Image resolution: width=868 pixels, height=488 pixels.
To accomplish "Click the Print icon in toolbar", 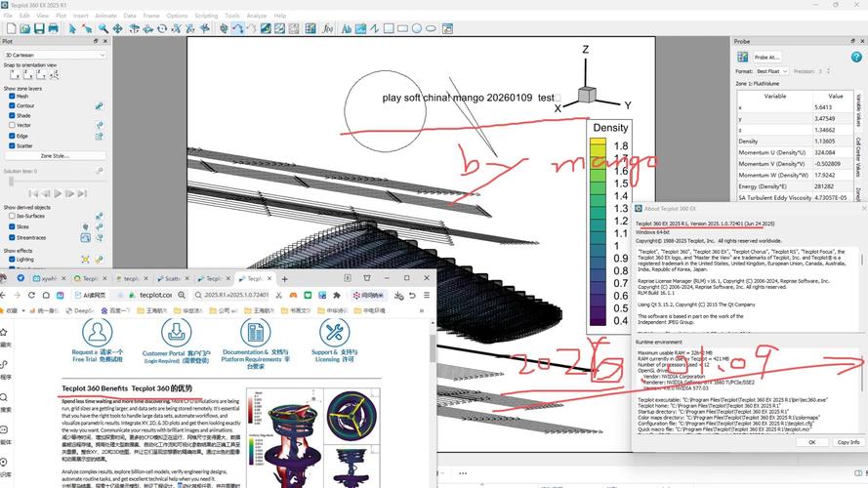I will coord(53,28).
